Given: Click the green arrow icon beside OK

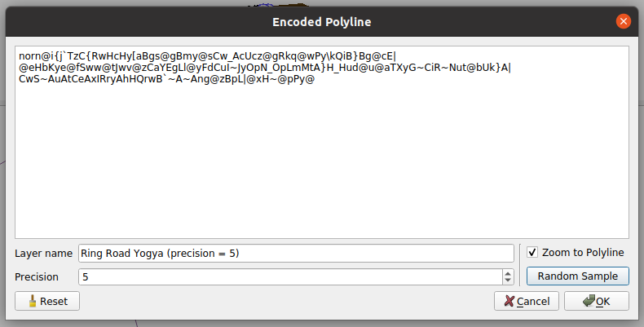Looking at the screenshot, I should 589,301.
